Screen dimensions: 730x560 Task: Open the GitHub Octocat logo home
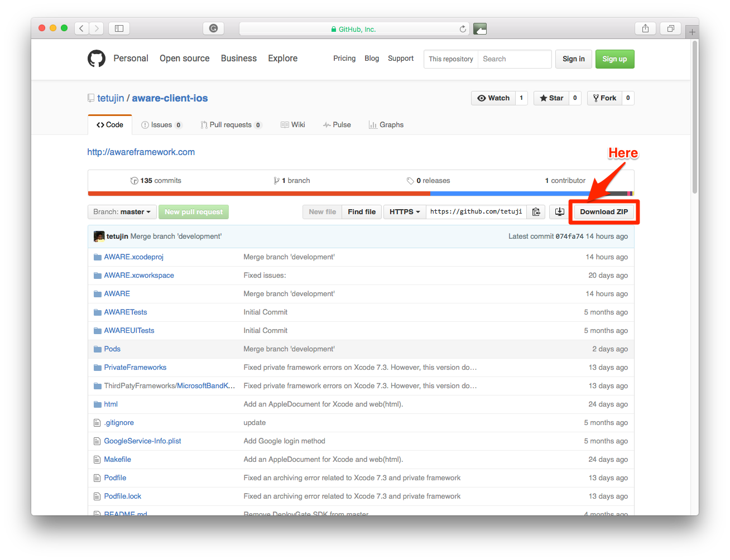pos(97,59)
